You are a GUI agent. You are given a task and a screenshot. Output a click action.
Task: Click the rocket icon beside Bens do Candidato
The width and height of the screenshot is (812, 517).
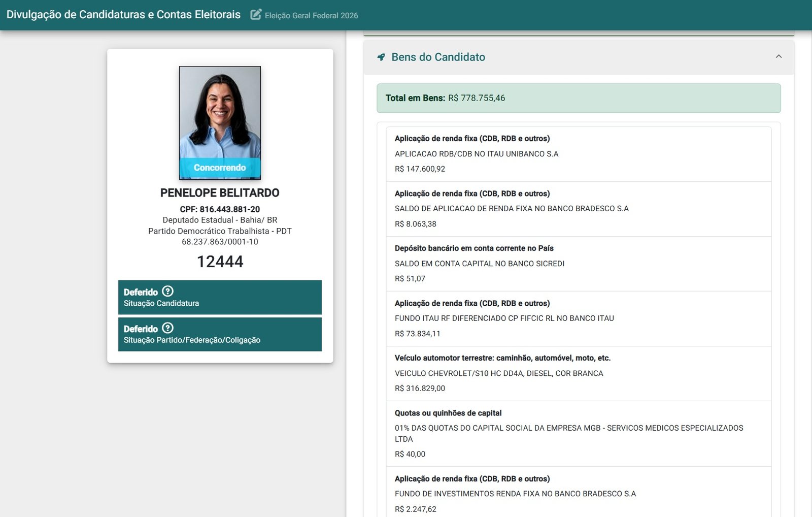[381, 57]
